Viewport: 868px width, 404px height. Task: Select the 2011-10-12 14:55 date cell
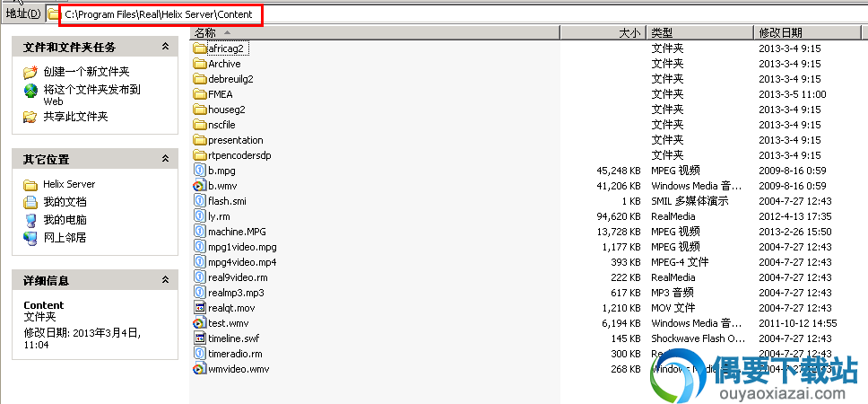pyautogui.click(x=798, y=322)
